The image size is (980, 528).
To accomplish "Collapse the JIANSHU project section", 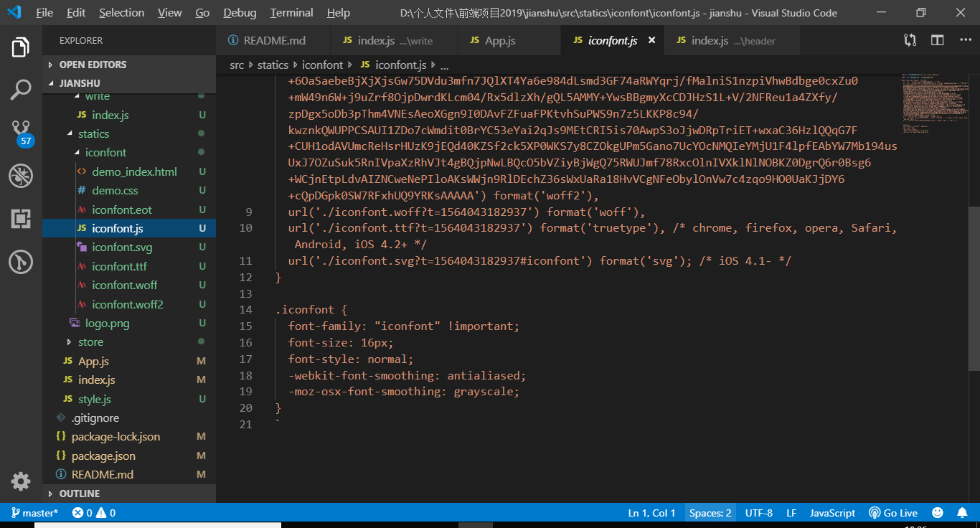I will click(129, 83).
